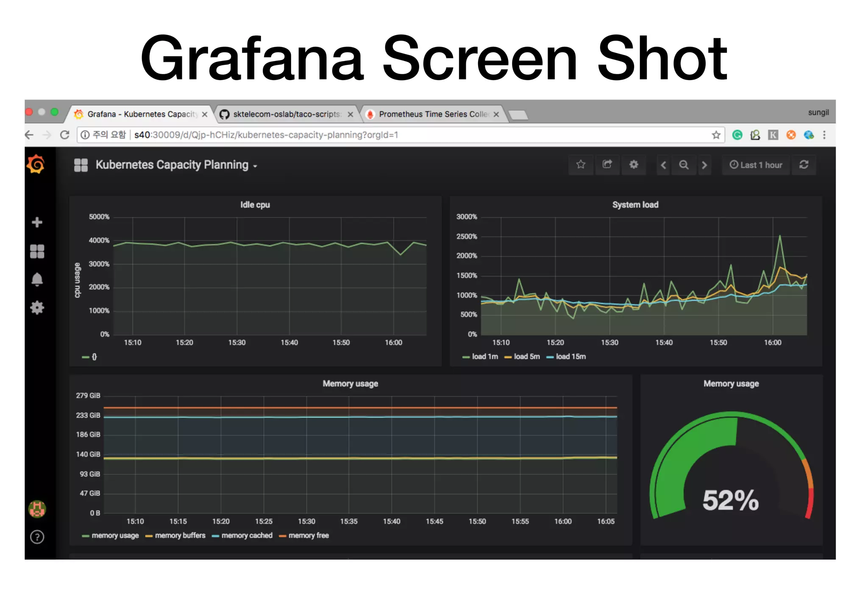Open the Dashboards sidebar icon
This screenshot has height=613, width=868.
click(37, 251)
